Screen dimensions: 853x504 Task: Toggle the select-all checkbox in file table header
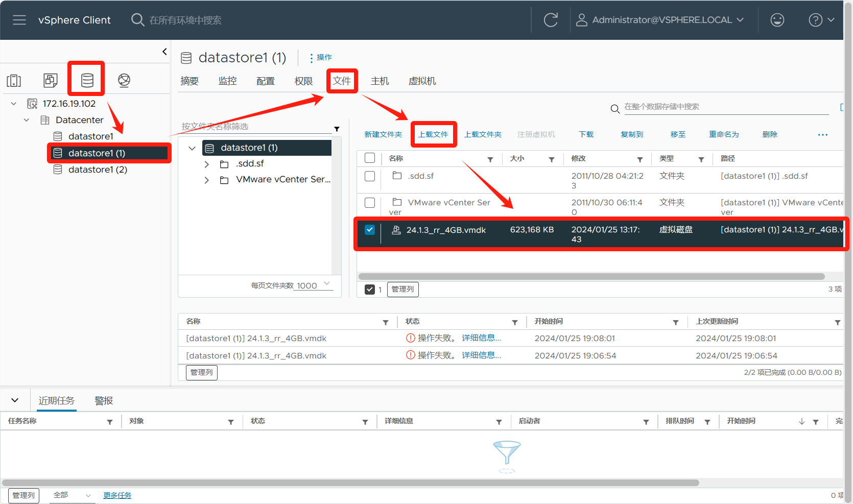[x=370, y=158]
